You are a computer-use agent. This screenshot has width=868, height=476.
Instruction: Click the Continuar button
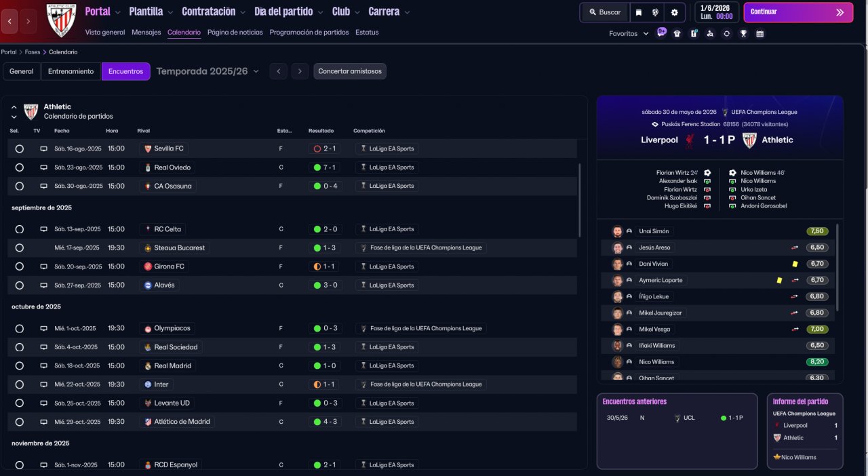pyautogui.click(x=798, y=12)
